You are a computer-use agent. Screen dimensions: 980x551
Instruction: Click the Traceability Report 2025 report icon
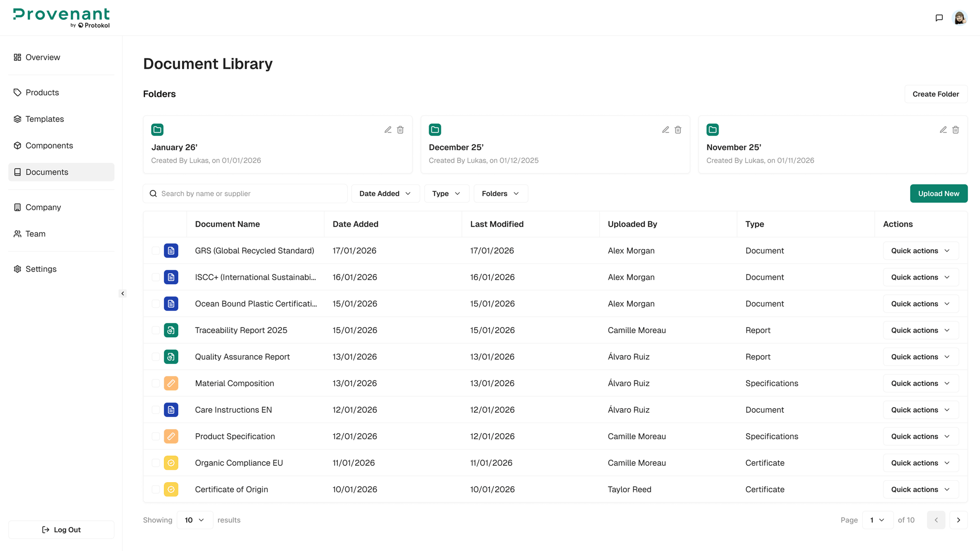171,330
